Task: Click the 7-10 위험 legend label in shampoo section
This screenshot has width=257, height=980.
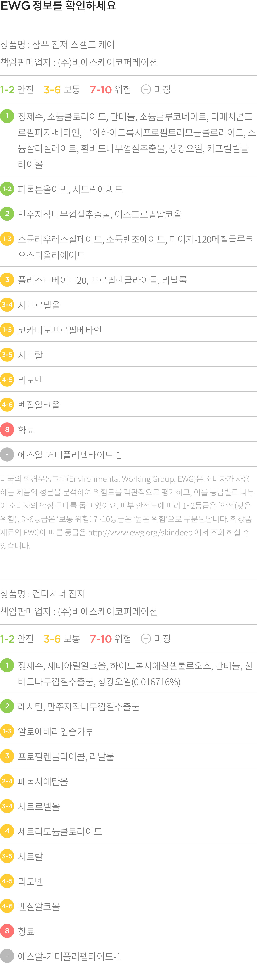Action: point(111,90)
